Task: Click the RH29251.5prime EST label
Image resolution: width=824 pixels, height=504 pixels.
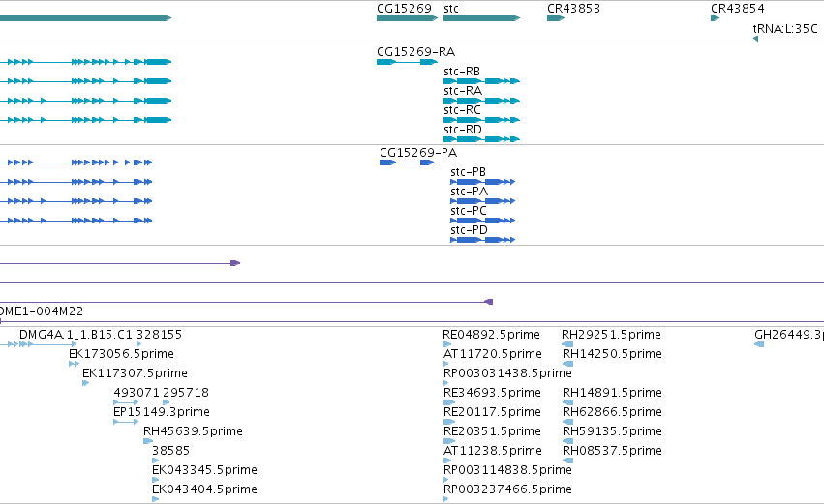Action: (611, 335)
